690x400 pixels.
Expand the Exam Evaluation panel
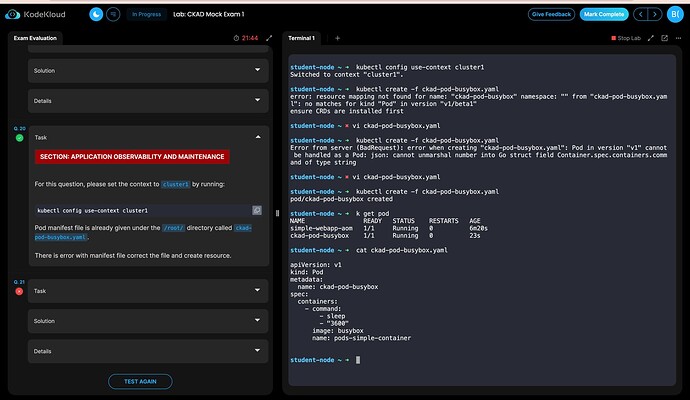pyautogui.click(x=269, y=38)
